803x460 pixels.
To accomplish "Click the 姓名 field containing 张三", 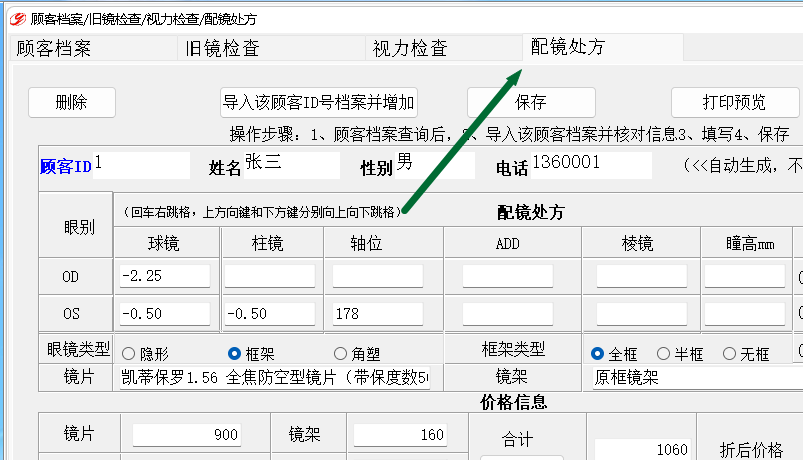I will [291, 165].
